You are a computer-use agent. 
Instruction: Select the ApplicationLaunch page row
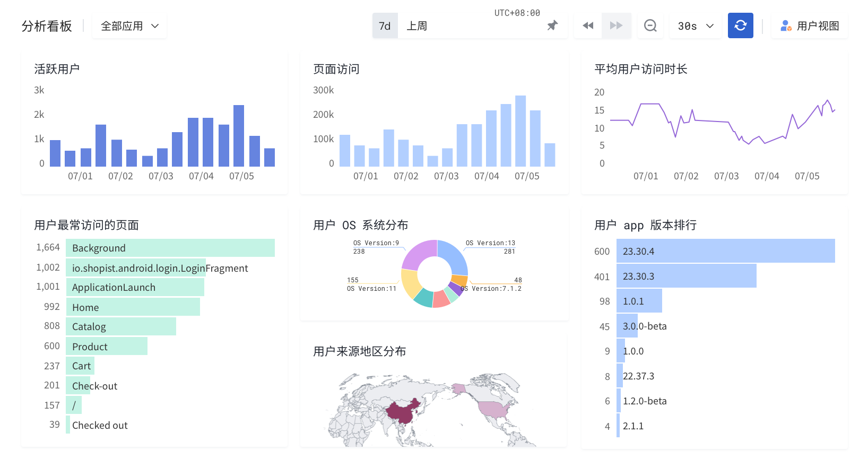tap(135, 287)
